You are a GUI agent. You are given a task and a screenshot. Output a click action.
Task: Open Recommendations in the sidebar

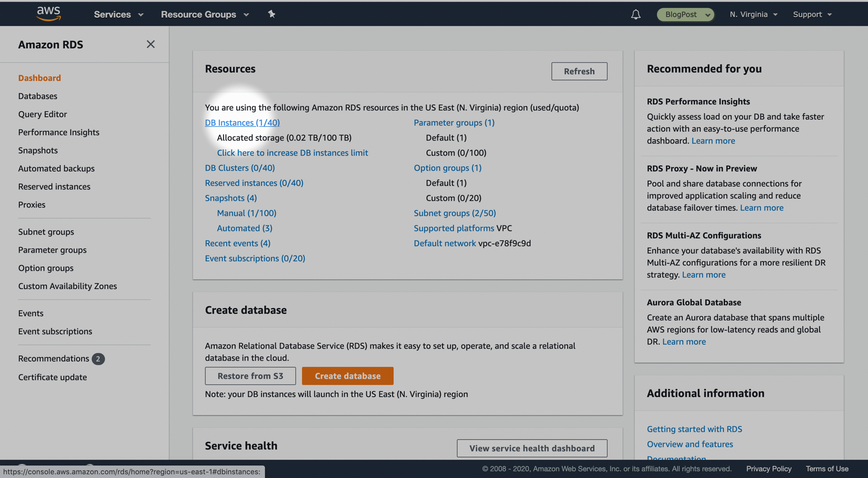tap(54, 358)
